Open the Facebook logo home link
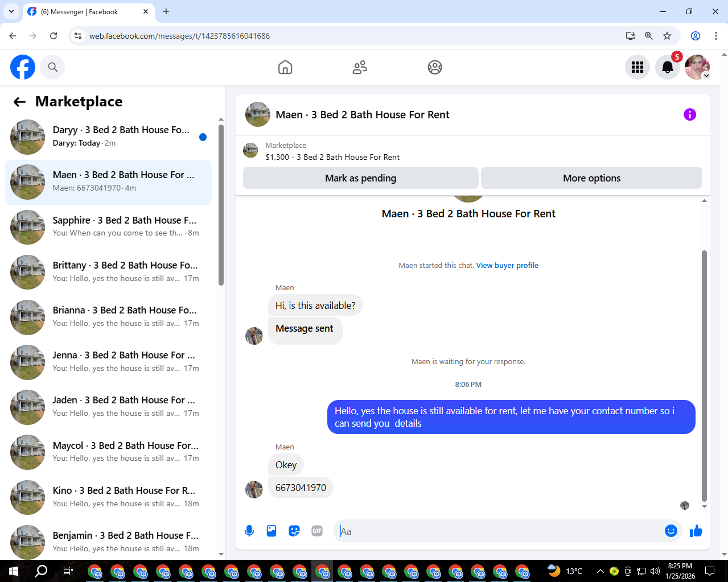This screenshot has width=728, height=582. click(23, 67)
